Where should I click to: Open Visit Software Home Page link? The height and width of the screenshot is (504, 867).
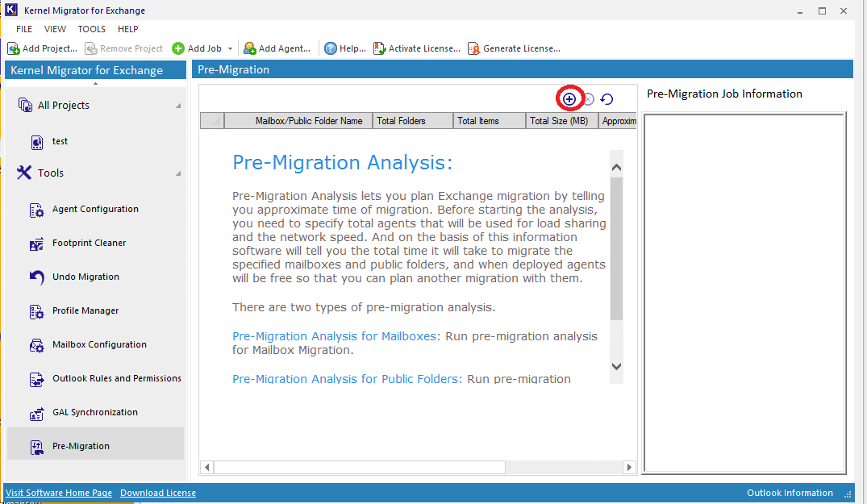pos(59,493)
